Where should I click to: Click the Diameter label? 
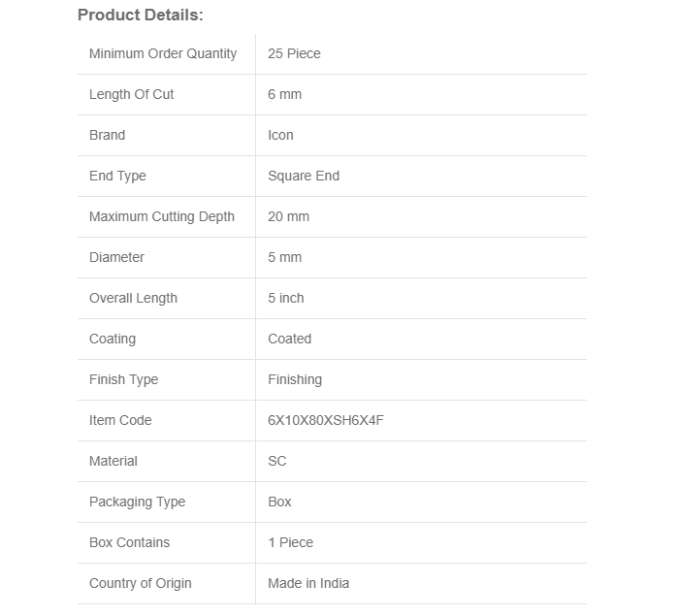point(116,258)
